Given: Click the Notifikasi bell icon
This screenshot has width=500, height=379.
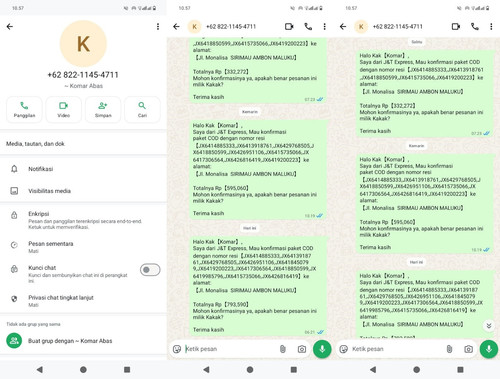Looking at the screenshot, I should point(14,169).
